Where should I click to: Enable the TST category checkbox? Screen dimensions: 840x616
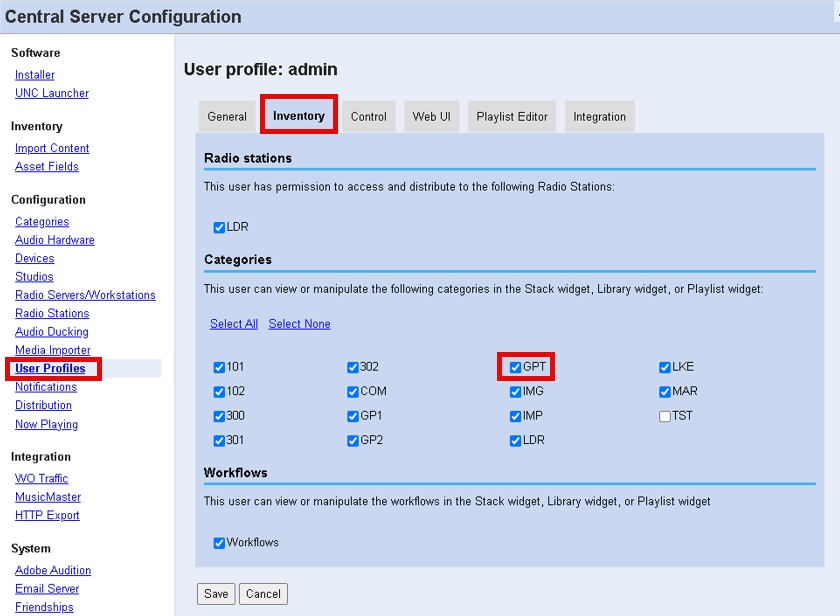[x=665, y=416]
